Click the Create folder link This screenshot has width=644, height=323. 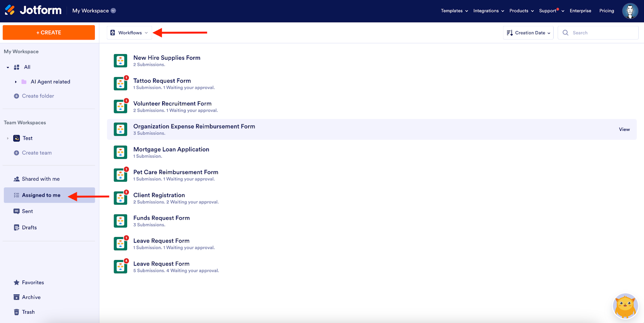[x=38, y=96]
